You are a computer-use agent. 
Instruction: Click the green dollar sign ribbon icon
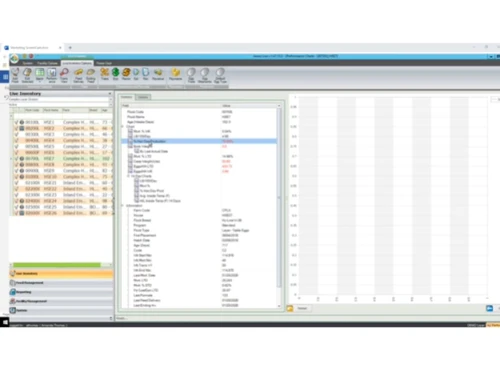[x=115, y=74]
